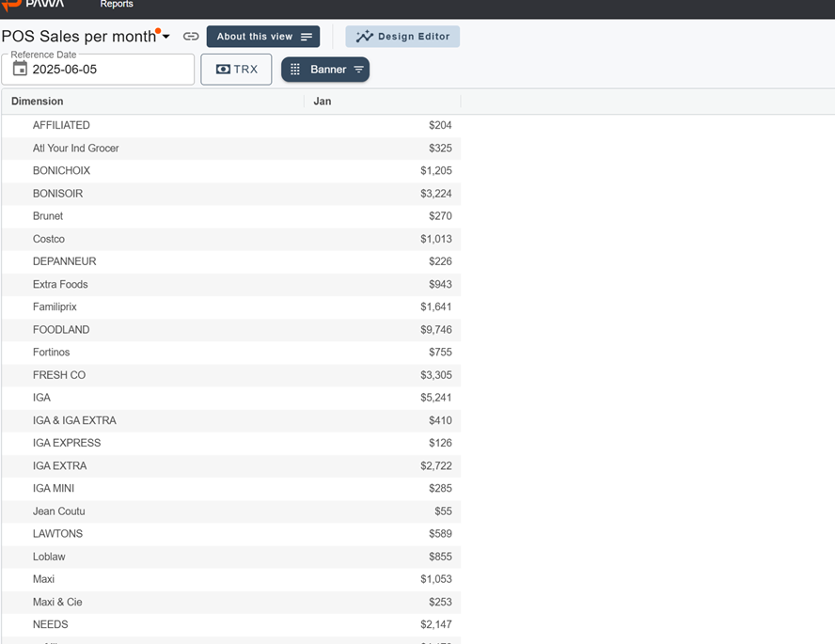835x644 pixels.
Task: Select the AFFILIATED row
Action: 231,125
